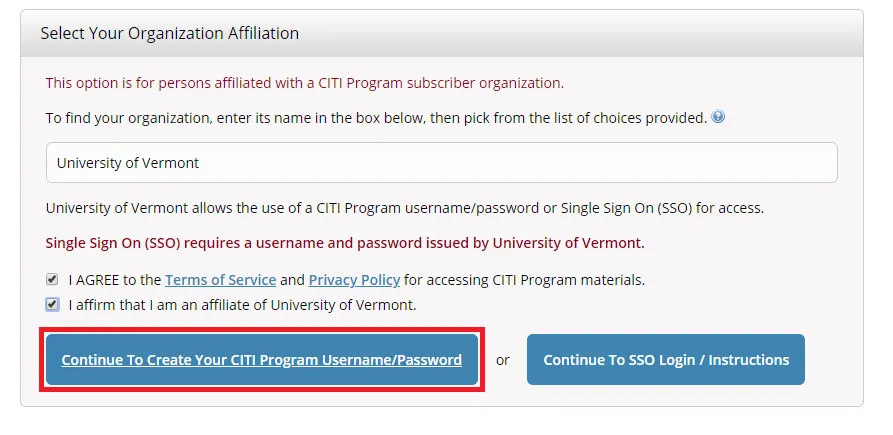
Task: Click the 'University of Vermont' text in the field
Action: pos(127,163)
